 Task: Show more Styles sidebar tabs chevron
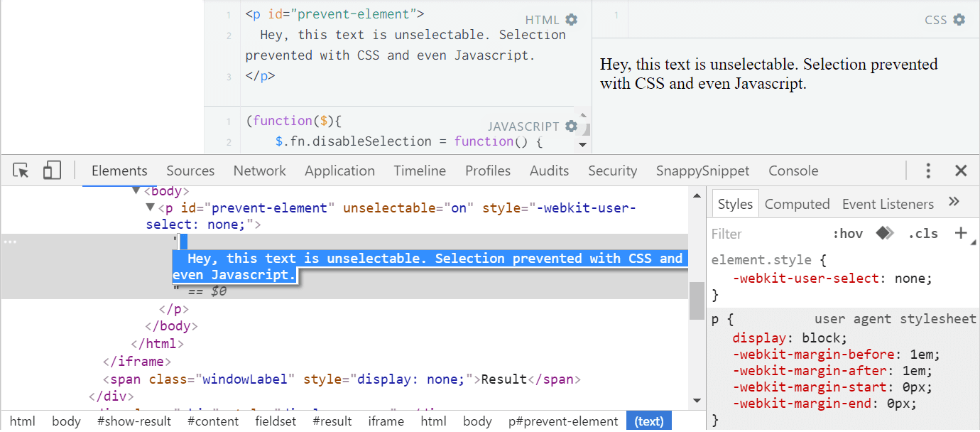pos(954,202)
